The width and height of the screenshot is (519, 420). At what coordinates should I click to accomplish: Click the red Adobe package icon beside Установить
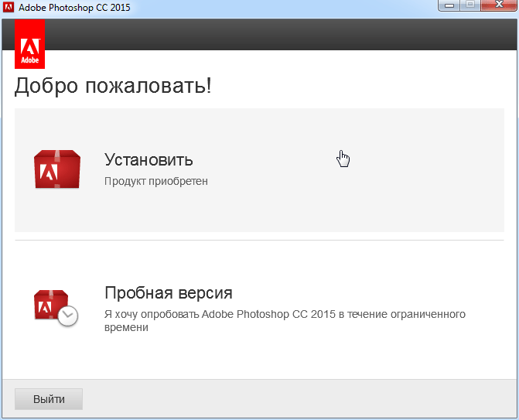[57, 169]
